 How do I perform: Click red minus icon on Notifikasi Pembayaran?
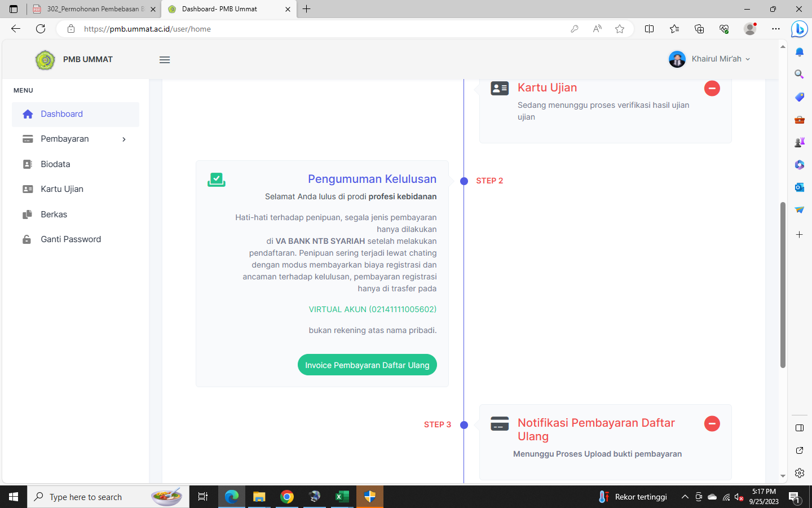point(712,424)
